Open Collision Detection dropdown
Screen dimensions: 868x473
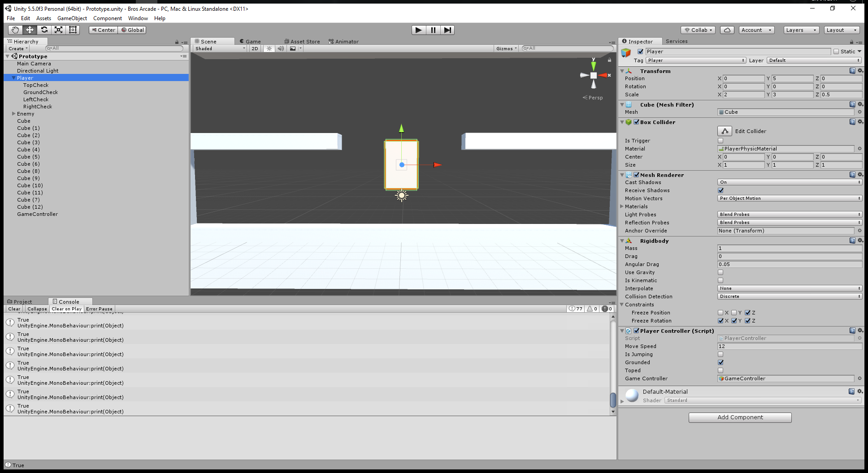790,297
